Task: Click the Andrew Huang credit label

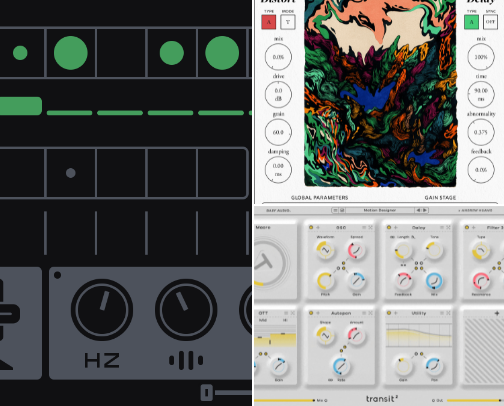Action: click(x=475, y=210)
